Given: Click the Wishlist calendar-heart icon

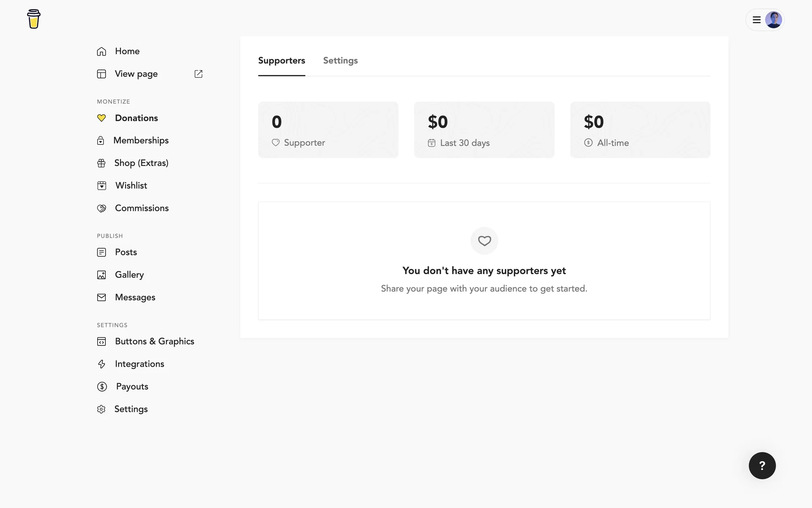Looking at the screenshot, I should (101, 186).
